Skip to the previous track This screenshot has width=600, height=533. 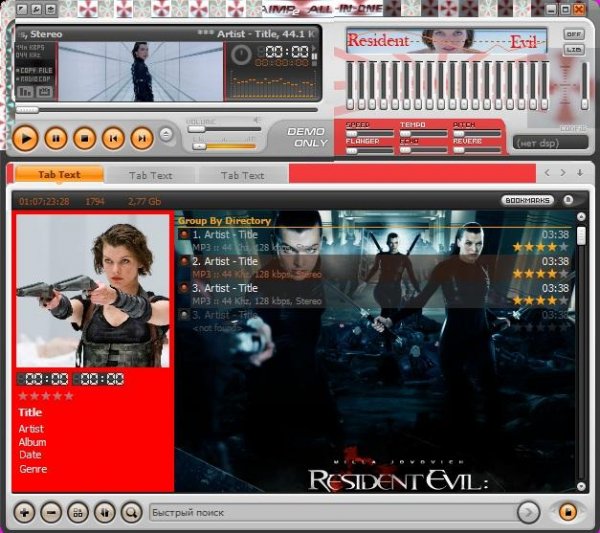(x=113, y=138)
